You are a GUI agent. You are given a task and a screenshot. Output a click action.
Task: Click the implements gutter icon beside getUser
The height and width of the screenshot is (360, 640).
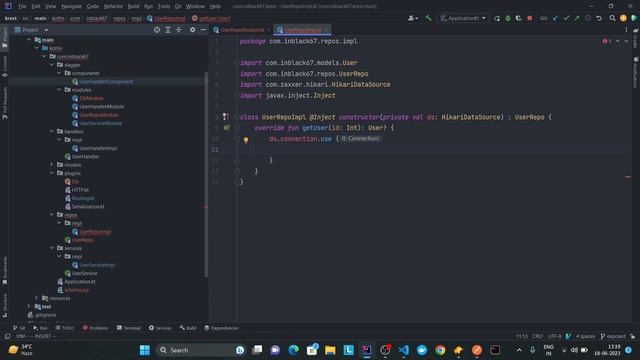[x=226, y=128]
